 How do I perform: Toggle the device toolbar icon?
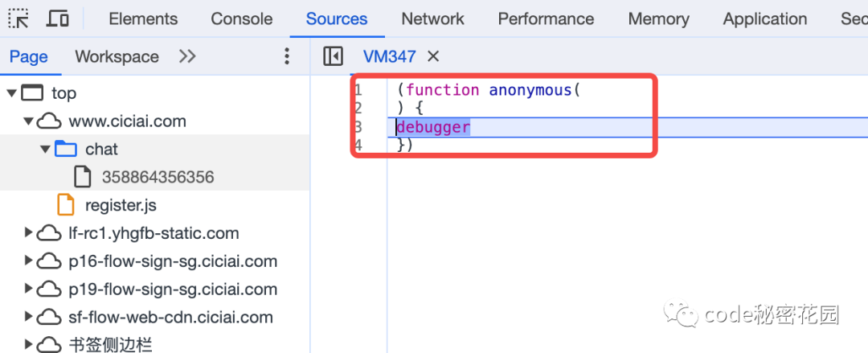pyautogui.click(x=58, y=18)
